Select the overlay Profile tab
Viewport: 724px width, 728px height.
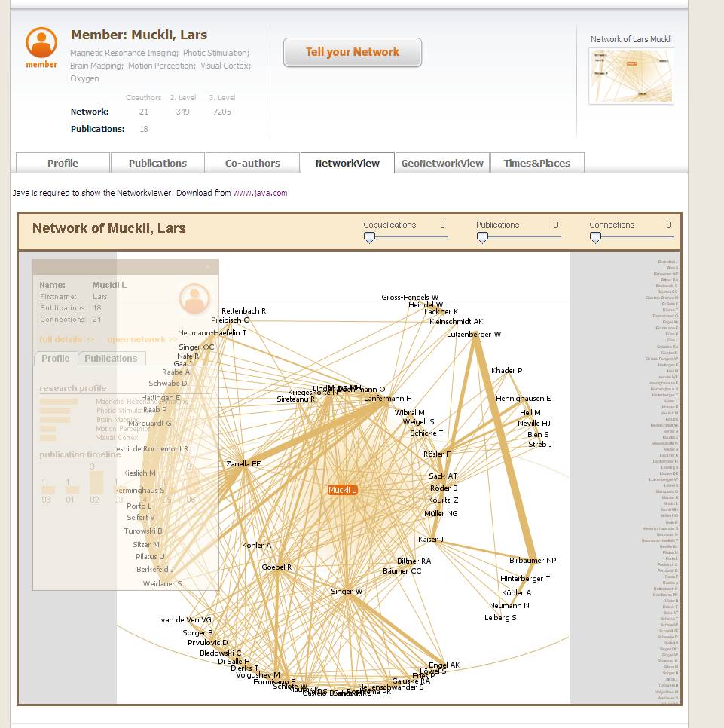point(56,359)
